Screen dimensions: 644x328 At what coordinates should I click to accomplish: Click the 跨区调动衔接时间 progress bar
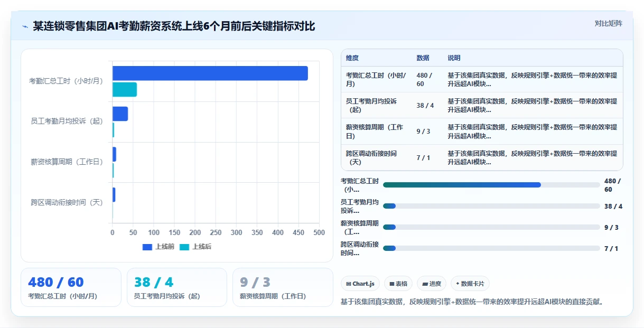point(491,248)
